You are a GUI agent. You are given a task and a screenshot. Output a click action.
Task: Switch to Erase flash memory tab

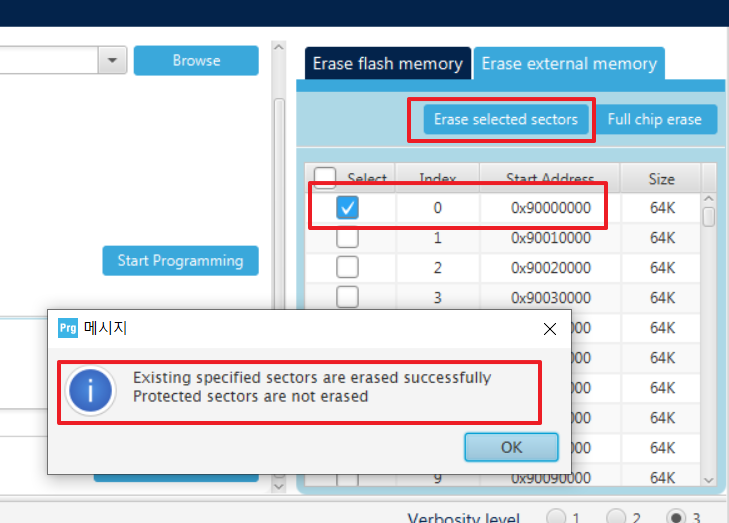coord(388,63)
